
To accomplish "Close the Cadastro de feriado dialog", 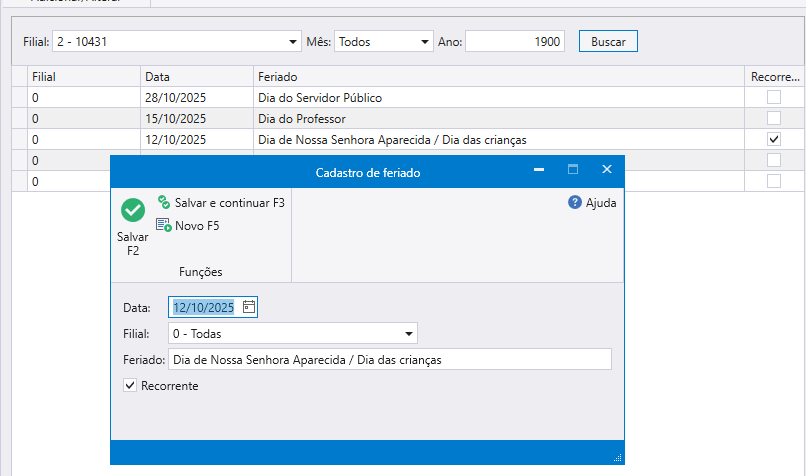I will coord(606,171).
